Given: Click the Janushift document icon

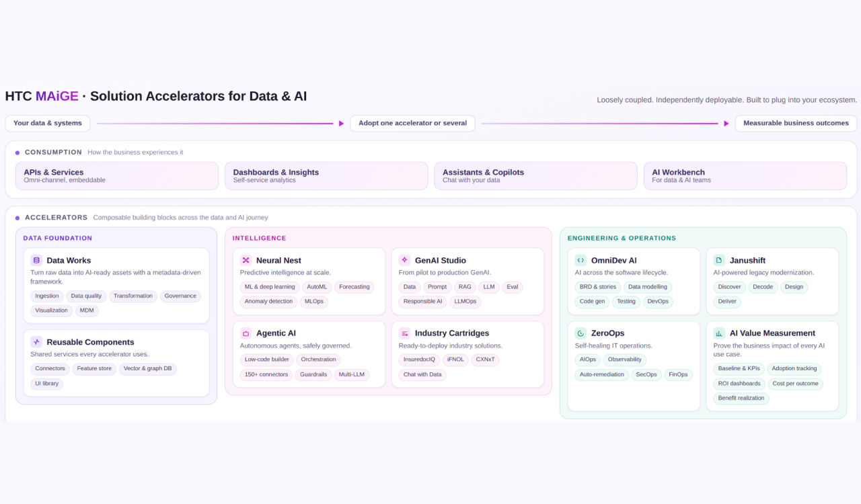Looking at the screenshot, I should click(719, 260).
